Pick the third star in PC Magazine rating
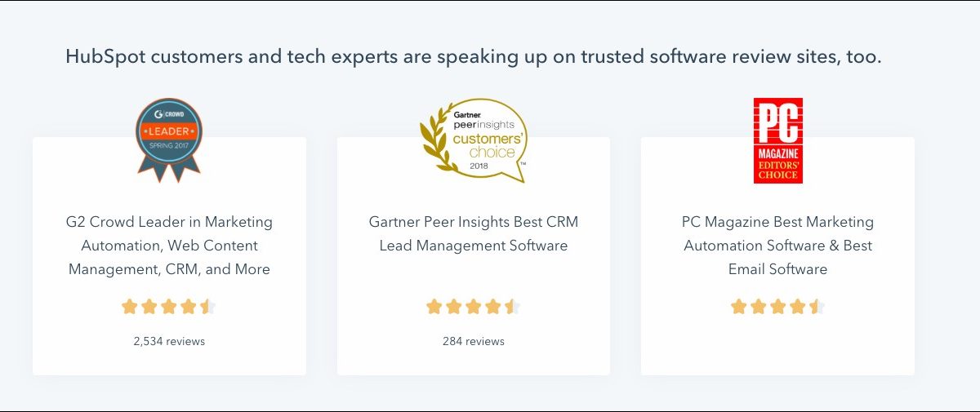The image size is (980, 412). coord(777,307)
